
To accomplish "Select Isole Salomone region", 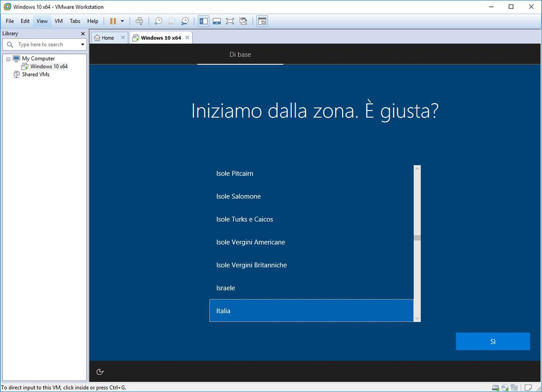I will (311, 196).
